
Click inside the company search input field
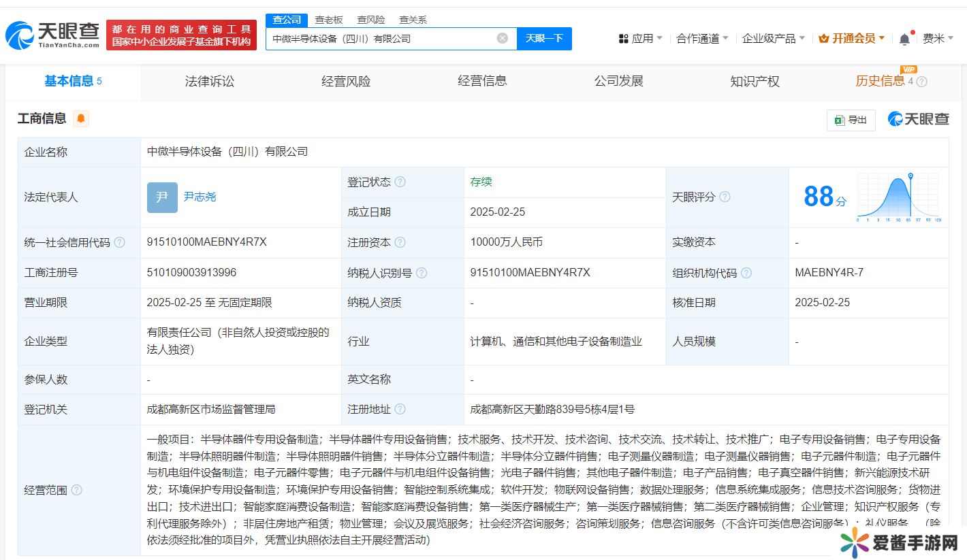(388, 39)
